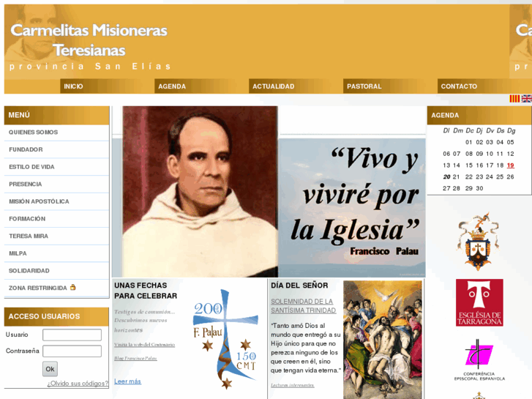Click the Carmelitas Misioneras Teresianas header title
The height and width of the screenshot is (399, 532).
click(x=89, y=40)
